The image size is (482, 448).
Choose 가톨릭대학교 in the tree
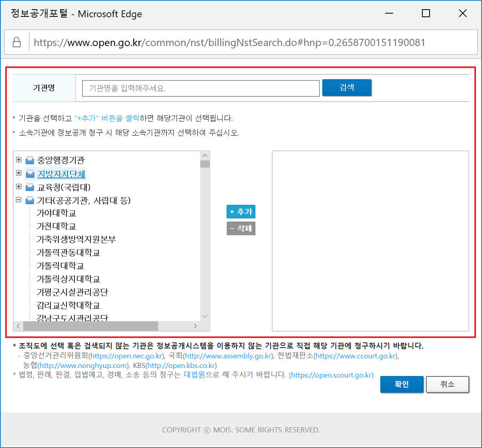coord(60,266)
